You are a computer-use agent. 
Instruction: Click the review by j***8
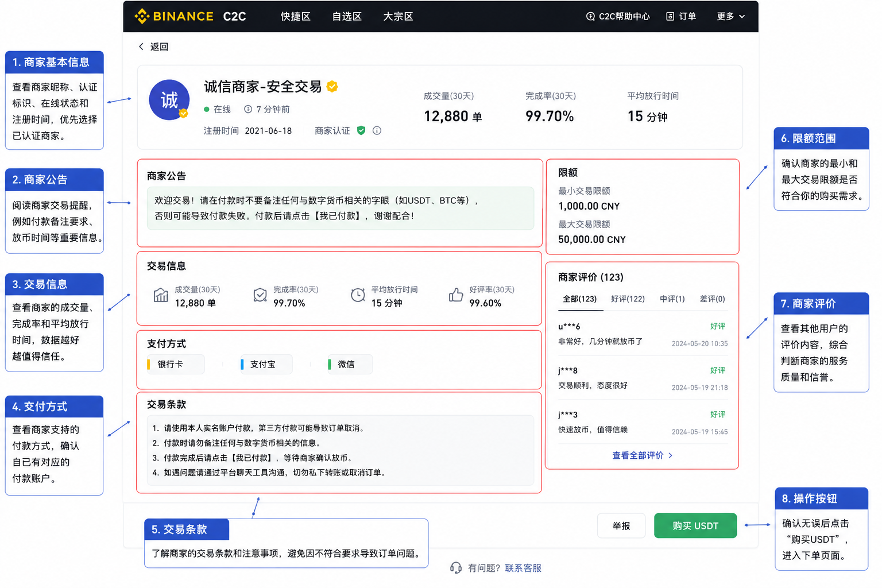pyautogui.click(x=643, y=378)
